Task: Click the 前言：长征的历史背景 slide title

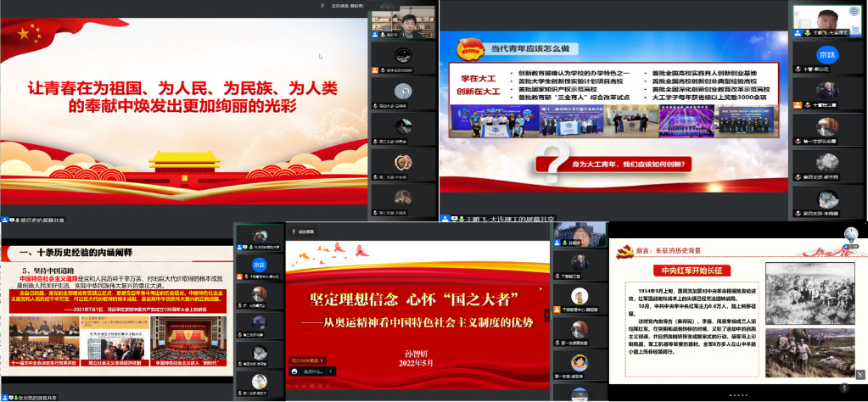Action: pos(668,250)
